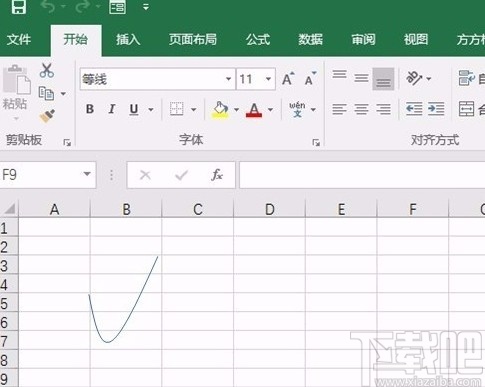
Task: Switch to the 数据 (Data) tab
Action: pyautogui.click(x=310, y=40)
